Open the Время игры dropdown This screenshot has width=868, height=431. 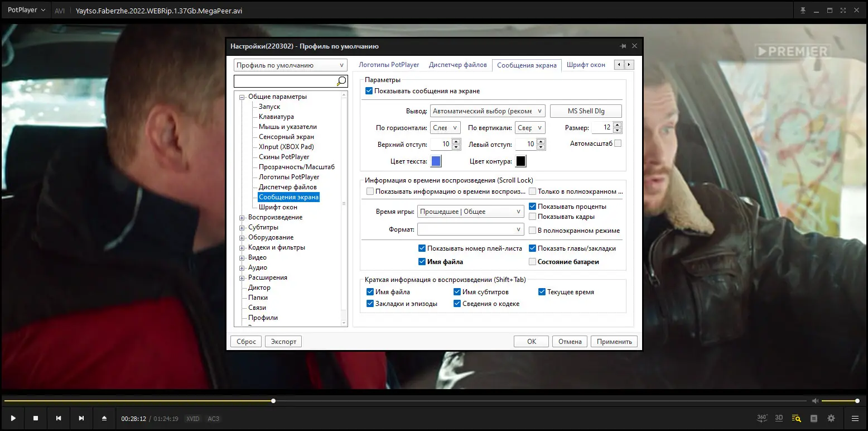coord(470,212)
